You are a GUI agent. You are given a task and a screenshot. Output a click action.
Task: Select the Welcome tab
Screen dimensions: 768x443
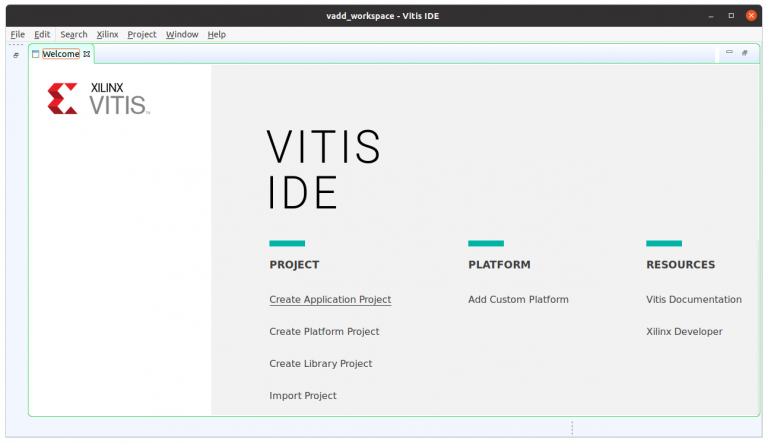click(60, 54)
